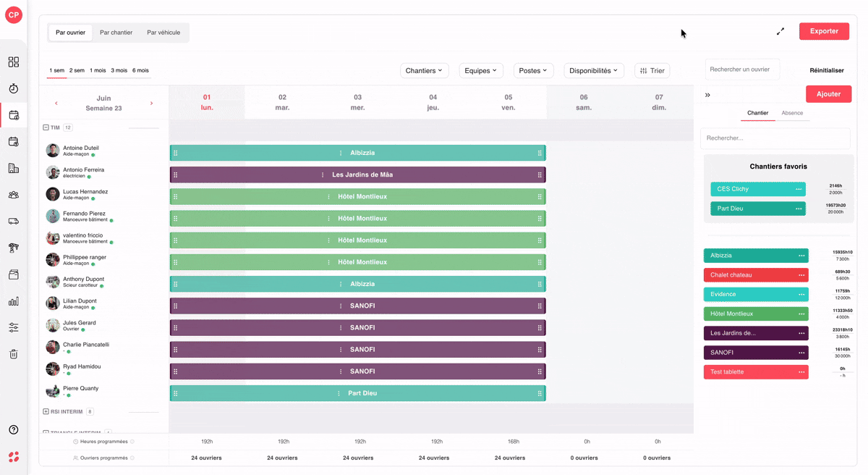
Task: Open the Postes filter dropdown
Action: point(533,70)
